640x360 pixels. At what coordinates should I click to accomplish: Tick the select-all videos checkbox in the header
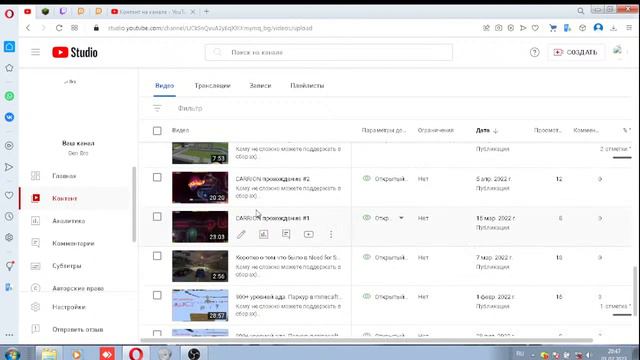tap(157, 131)
